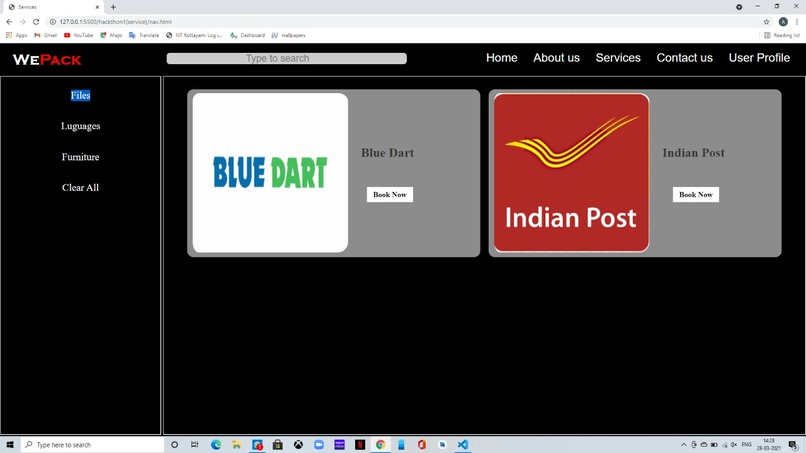Open the YouTube bookmark
This screenshot has height=453, width=806.
(78, 35)
